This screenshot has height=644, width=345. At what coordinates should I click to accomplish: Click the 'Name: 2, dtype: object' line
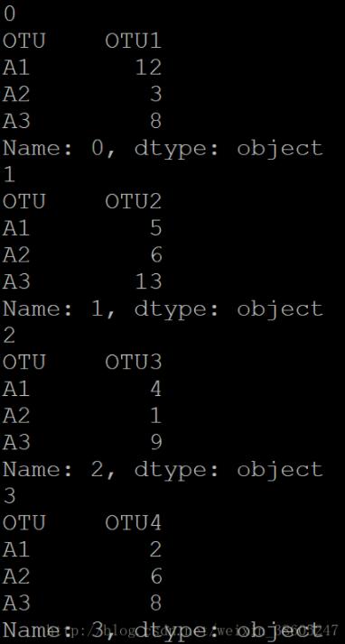pos(163,469)
